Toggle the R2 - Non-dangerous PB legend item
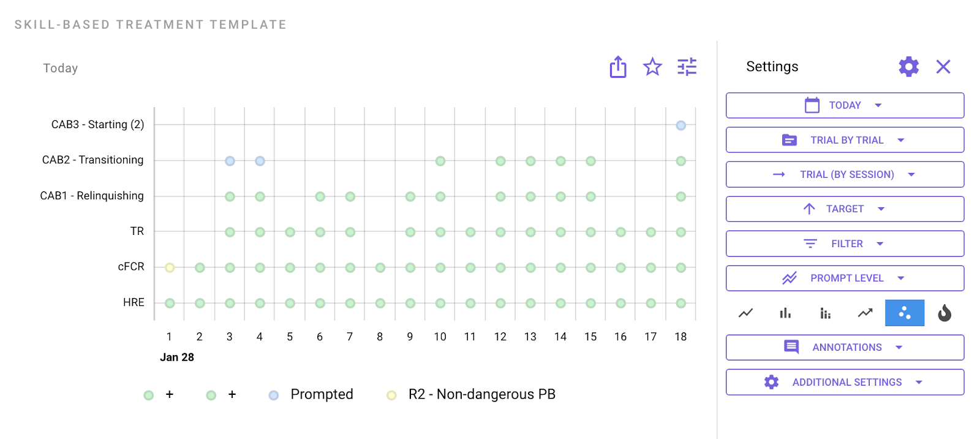 coord(472,395)
